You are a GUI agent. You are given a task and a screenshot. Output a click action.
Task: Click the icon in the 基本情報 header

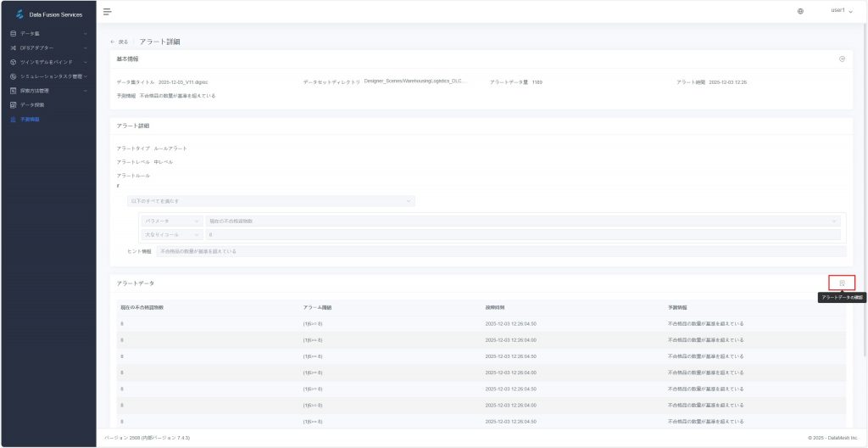click(x=842, y=59)
